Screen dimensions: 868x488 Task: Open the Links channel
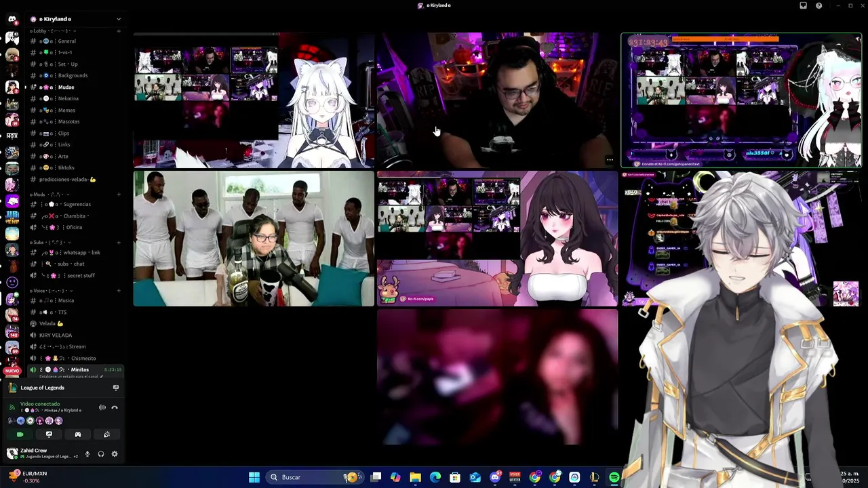(x=75, y=144)
